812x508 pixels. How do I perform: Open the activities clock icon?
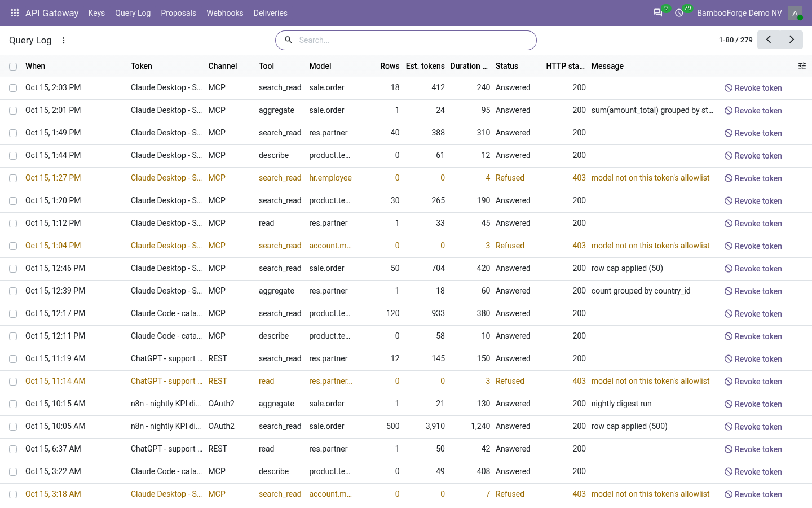click(679, 13)
